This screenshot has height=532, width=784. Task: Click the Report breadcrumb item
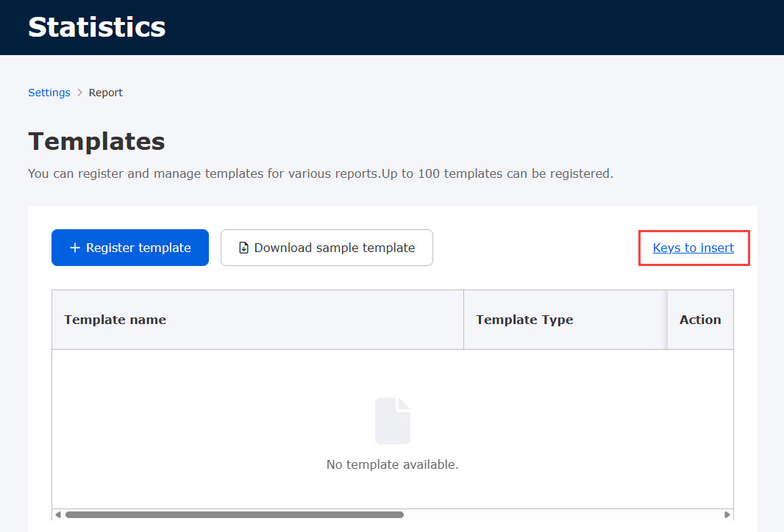[x=106, y=93]
